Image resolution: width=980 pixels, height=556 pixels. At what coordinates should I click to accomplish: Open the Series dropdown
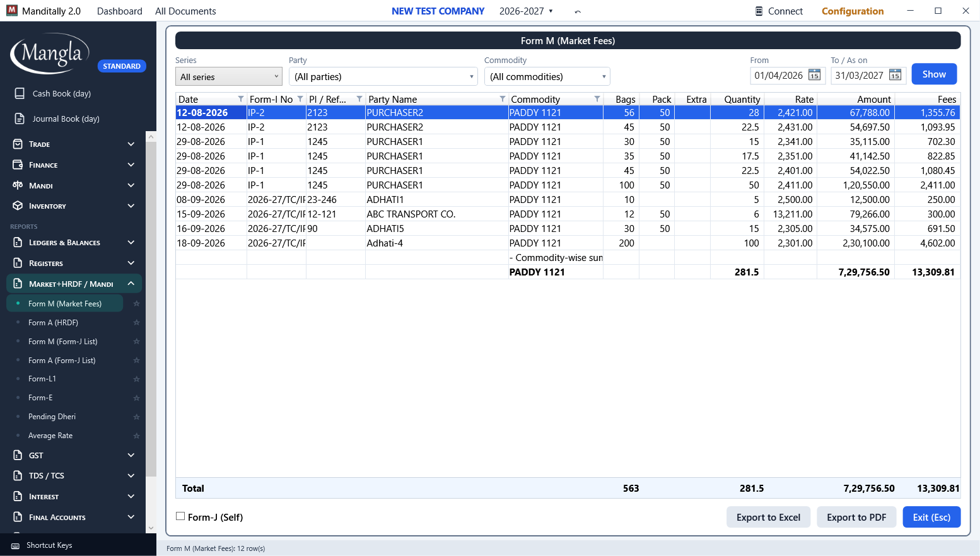pos(229,76)
